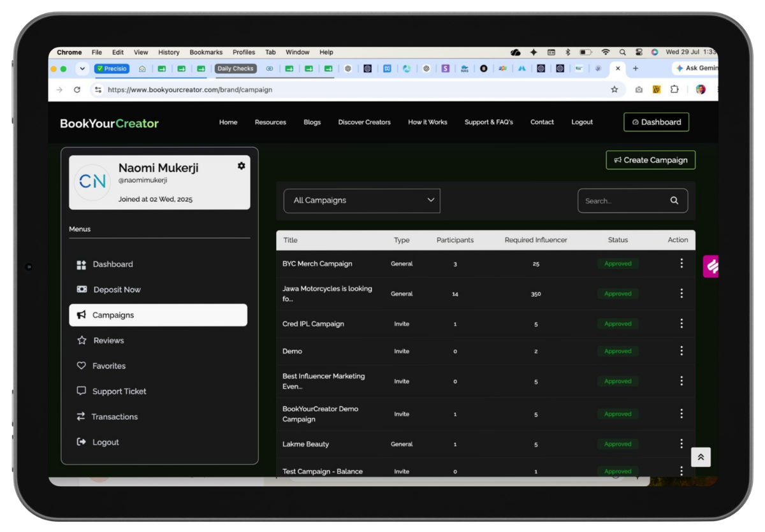Select Campaigns in the sidebar menu
Screen dimensions: 765x532
[158, 315]
